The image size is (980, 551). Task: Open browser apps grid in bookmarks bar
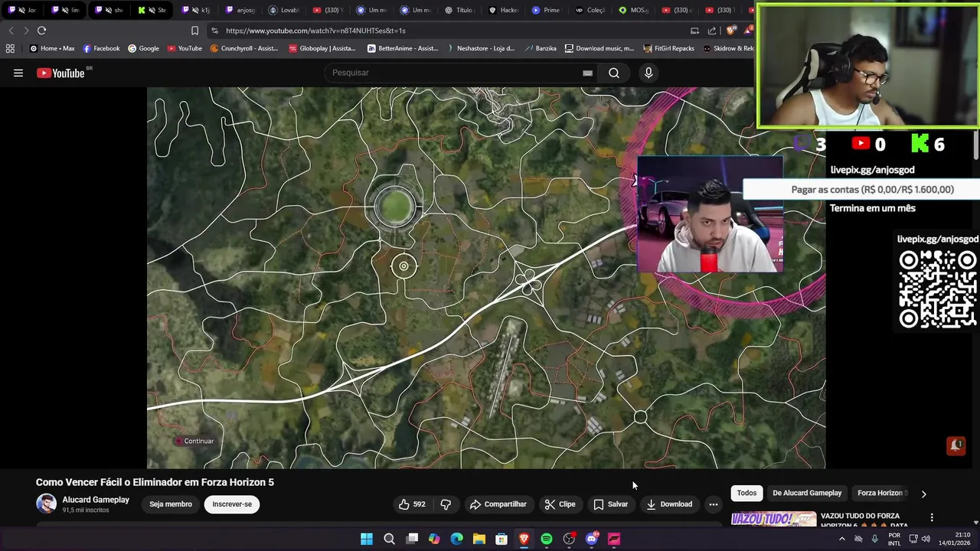tap(10, 48)
